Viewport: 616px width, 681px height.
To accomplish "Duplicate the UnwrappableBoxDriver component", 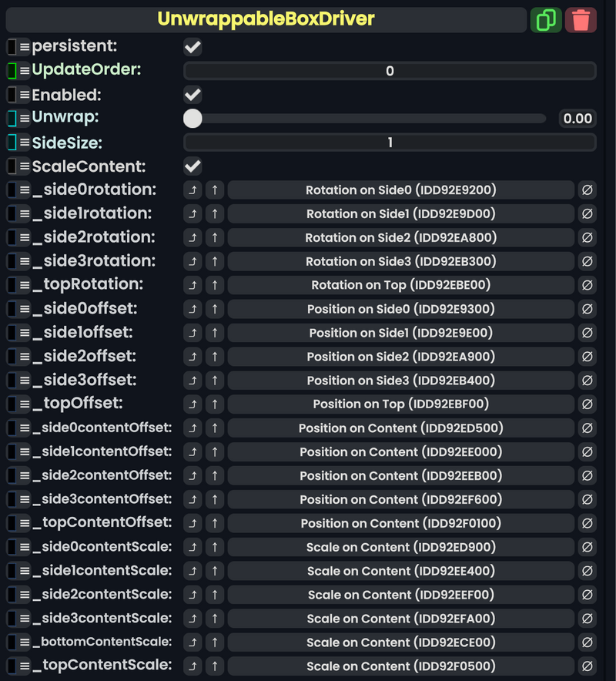I will pyautogui.click(x=547, y=20).
